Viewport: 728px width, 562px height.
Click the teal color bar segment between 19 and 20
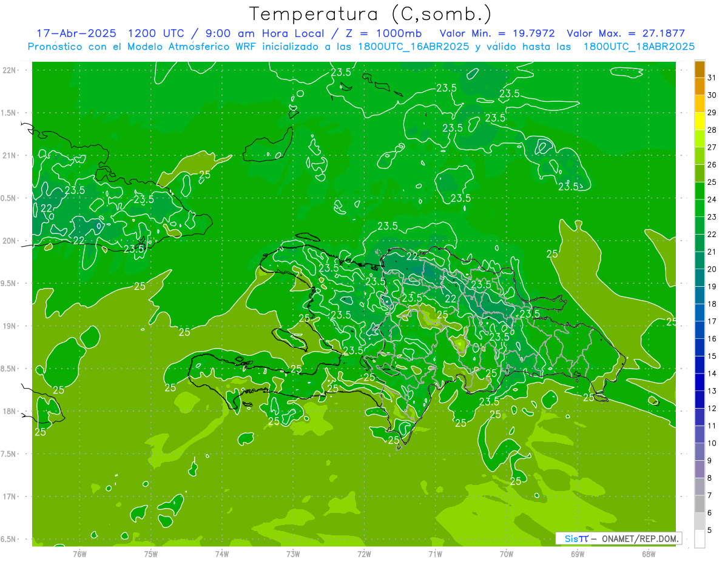(x=699, y=278)
